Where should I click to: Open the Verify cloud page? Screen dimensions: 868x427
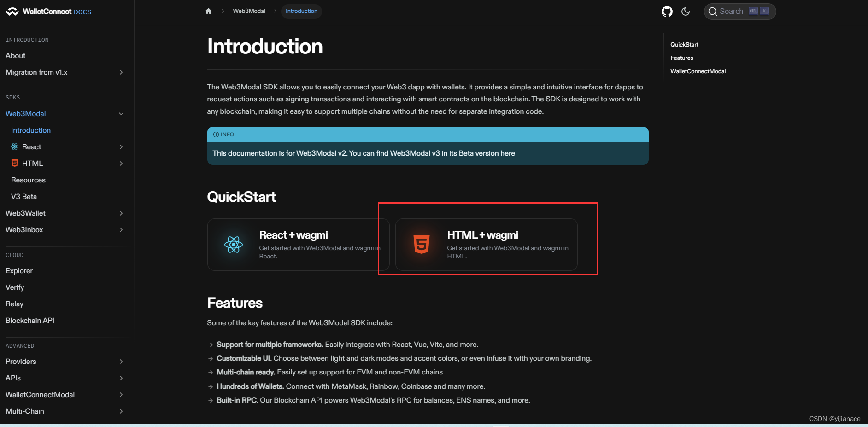point(15,287)
